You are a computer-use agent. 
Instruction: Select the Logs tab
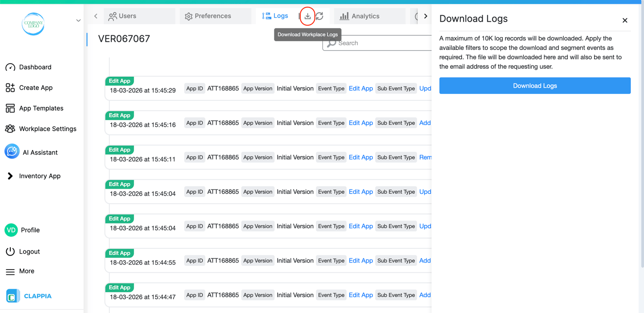tap(275, 16)
